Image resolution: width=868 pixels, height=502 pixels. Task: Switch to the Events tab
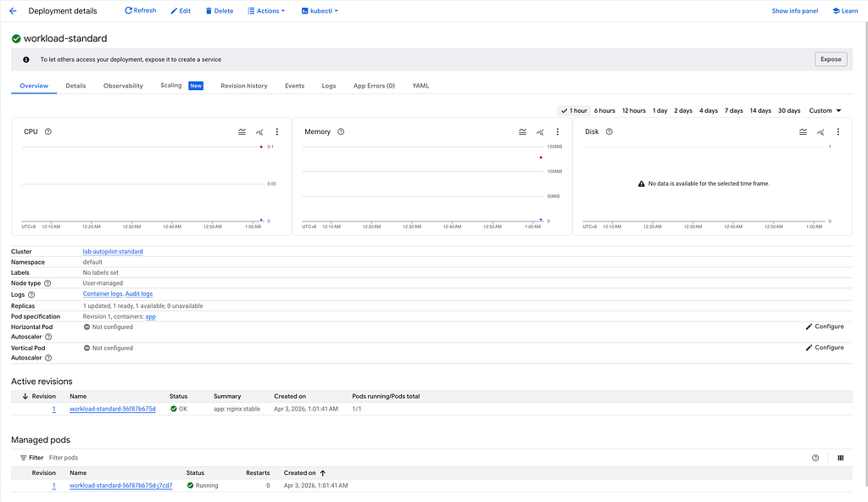click(294, 86)
